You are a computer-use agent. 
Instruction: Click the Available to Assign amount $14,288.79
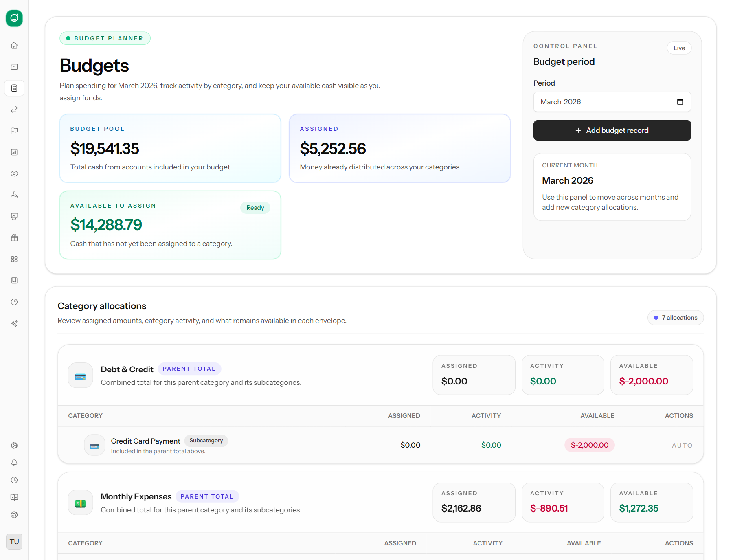click(x=106, y=225)
